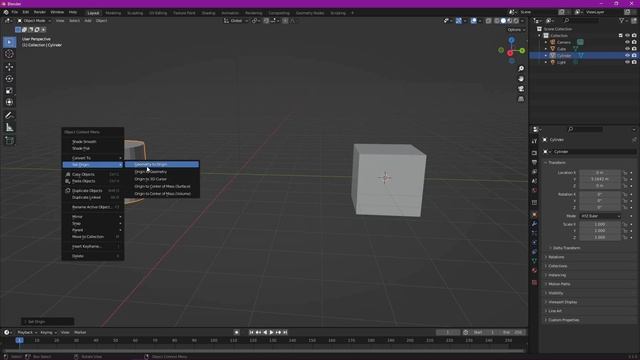Click the pan hand viewport gizmo

click(521, 78)
